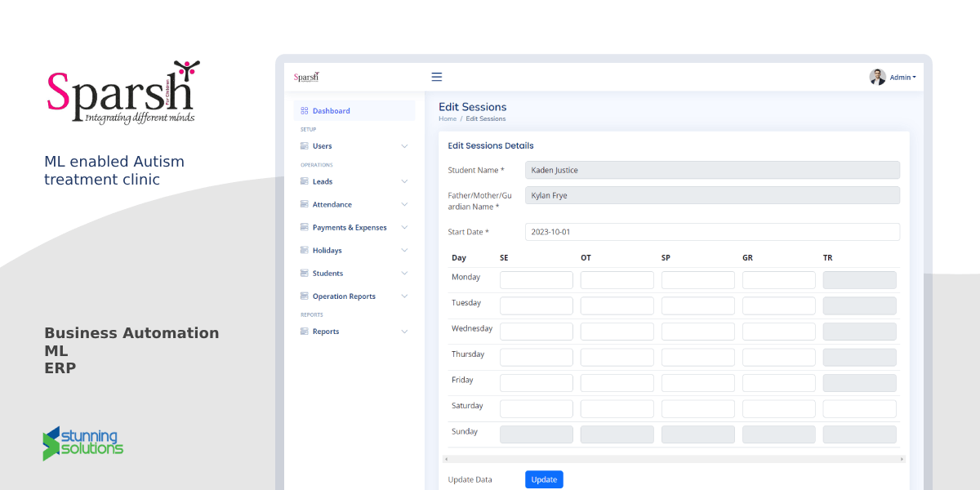Click the Start Date field
The width and height of the screenshot is (980, 490).
[712, 231]
